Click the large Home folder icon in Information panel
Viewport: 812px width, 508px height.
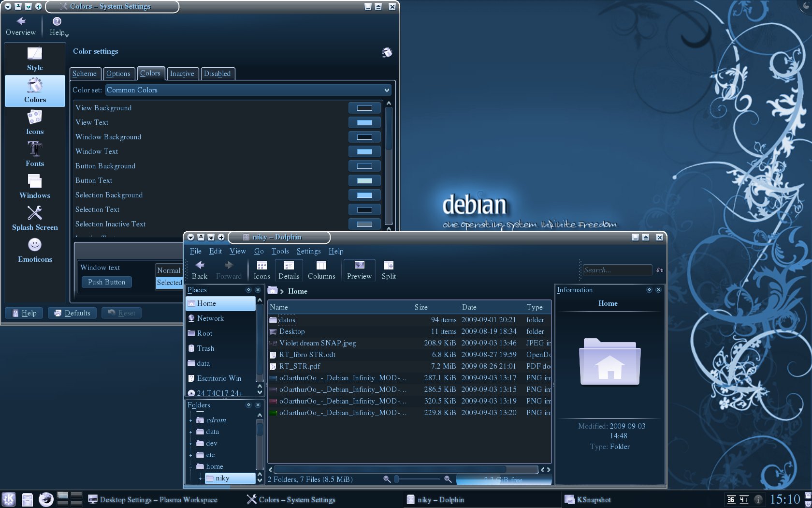610,362
